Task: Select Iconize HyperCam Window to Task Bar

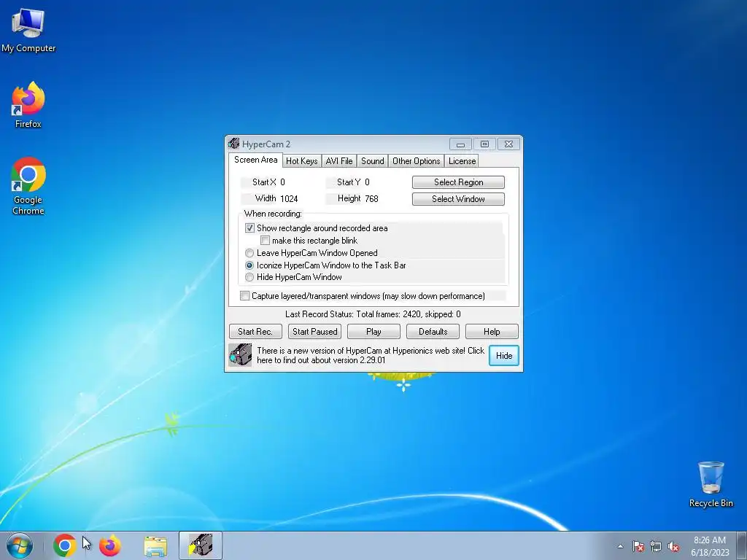Action: pyautogui.click(x=249, y=265)
